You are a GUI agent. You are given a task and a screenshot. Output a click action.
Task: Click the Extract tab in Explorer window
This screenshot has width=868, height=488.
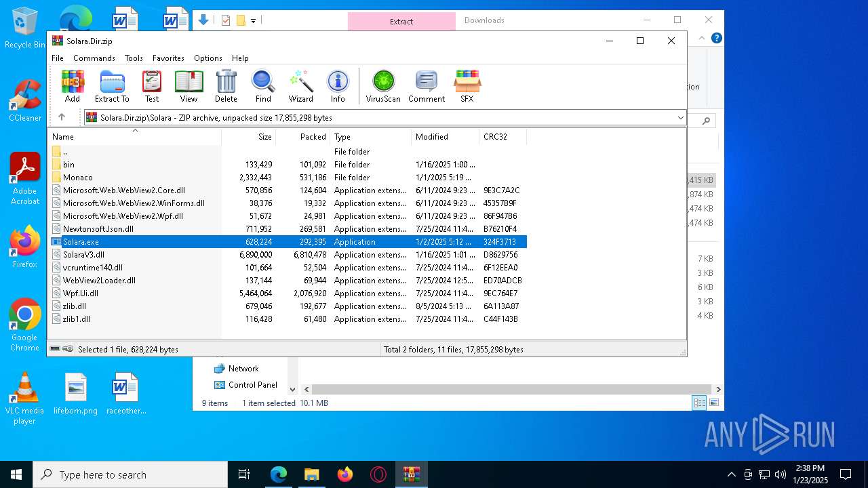401,21
